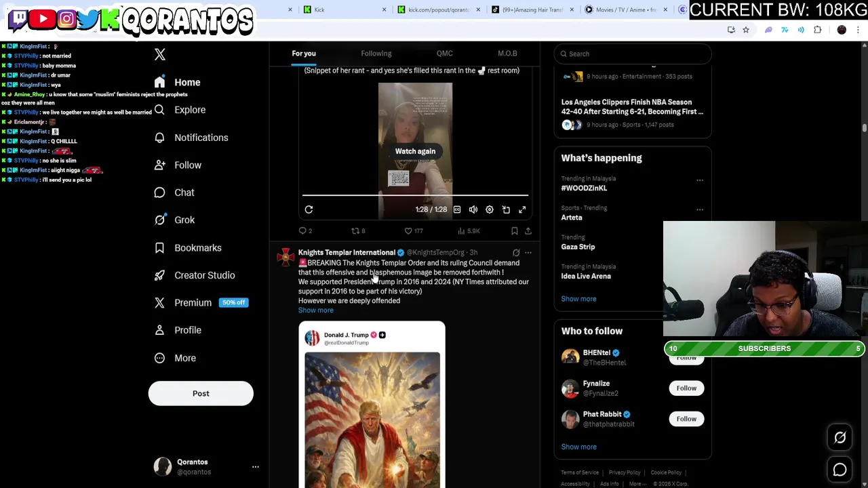
Task: Seek on the video progress bar
Action: click(415, 195)
